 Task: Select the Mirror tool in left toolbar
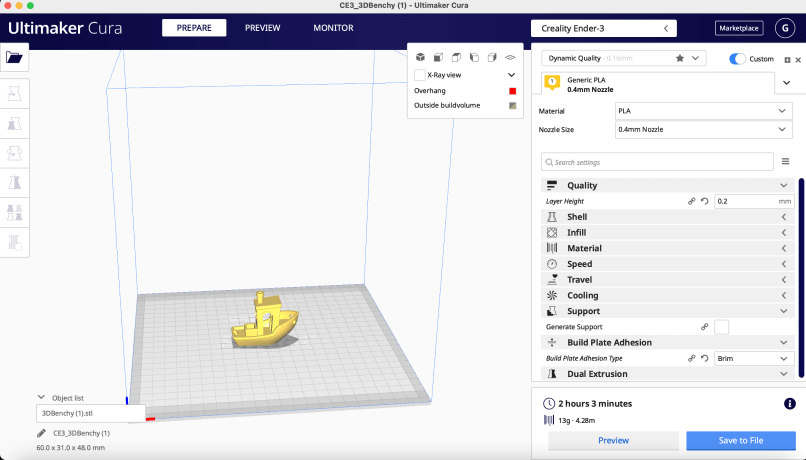point(14,183)
